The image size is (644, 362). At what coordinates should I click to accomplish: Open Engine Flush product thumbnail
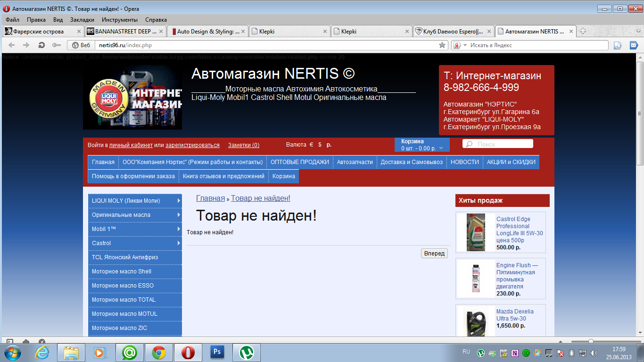point(476,279)
